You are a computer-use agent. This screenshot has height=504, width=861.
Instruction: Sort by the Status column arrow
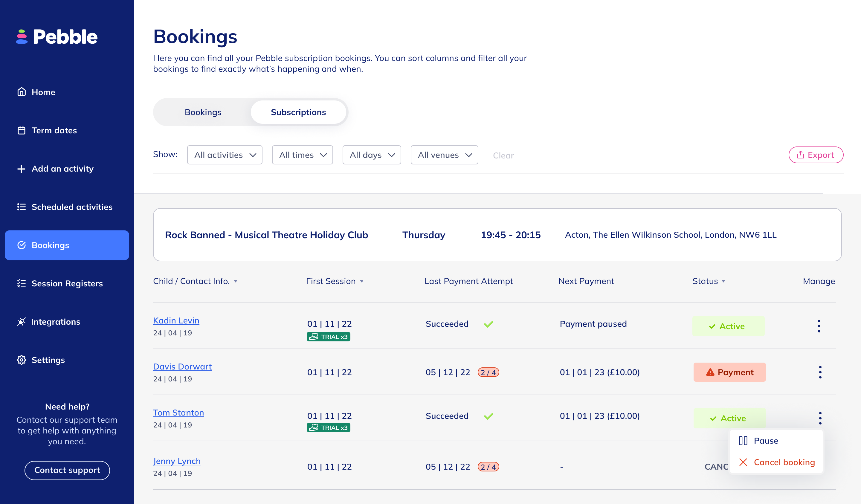723,282
